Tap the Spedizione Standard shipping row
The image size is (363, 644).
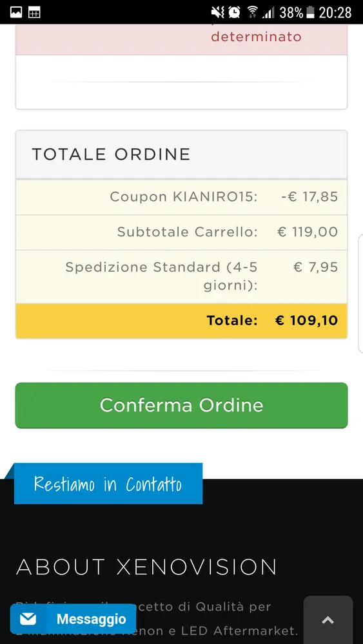point(181,276)
